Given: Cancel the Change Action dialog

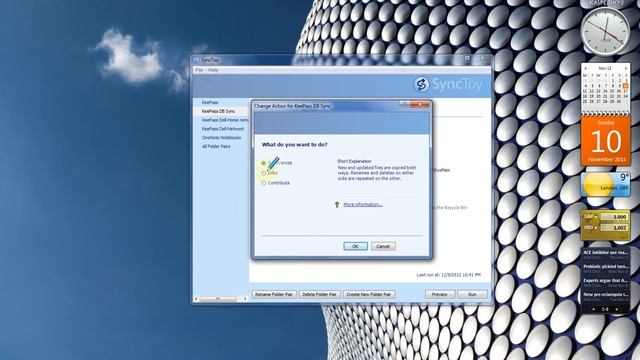Looking at the screenshot, I should click(x=383, y=246).
